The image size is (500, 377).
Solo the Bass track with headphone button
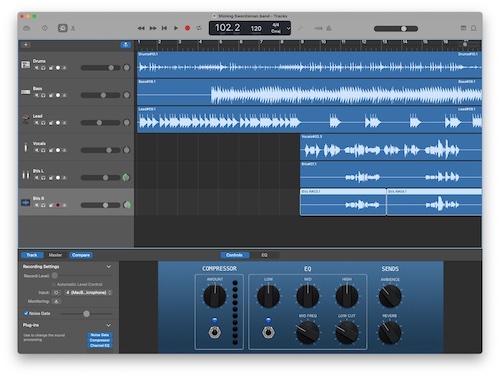43,95
